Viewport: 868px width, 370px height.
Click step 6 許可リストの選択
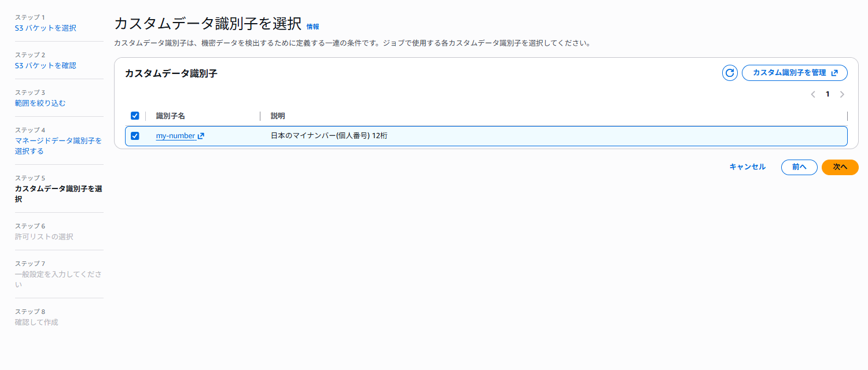point(44,236)
